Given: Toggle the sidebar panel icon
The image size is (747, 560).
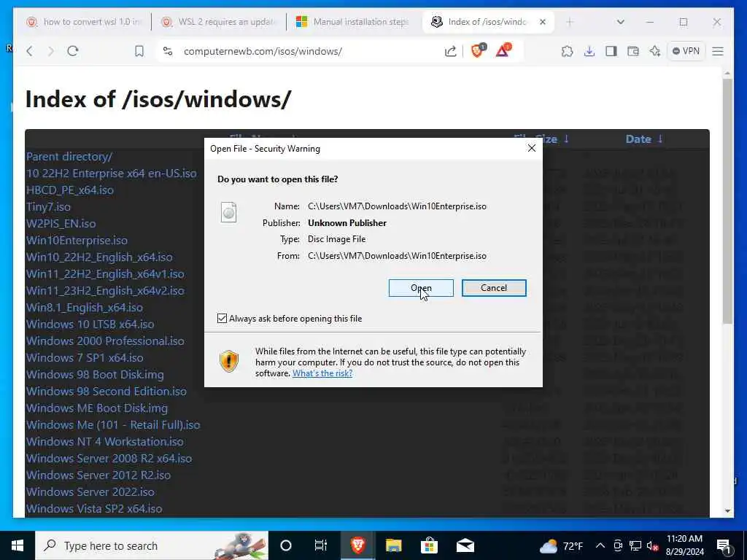Looking at the screenshot, I should point(611,51).
